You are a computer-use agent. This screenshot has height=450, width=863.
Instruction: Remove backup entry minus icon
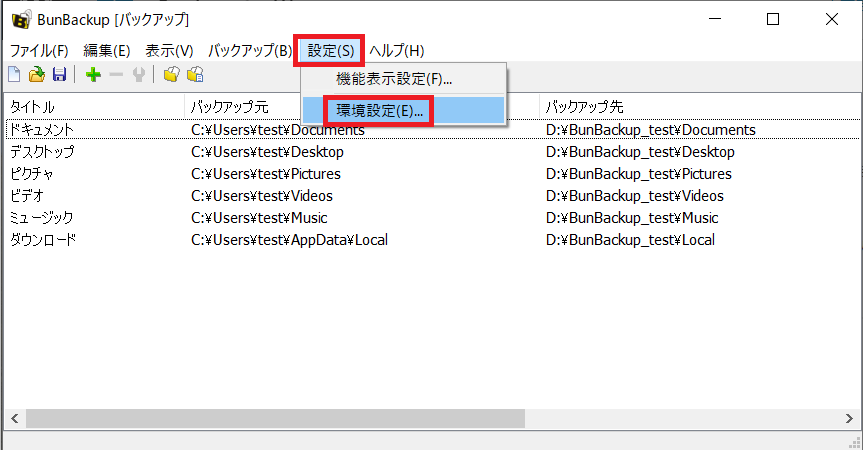click(x=116, y=74)
